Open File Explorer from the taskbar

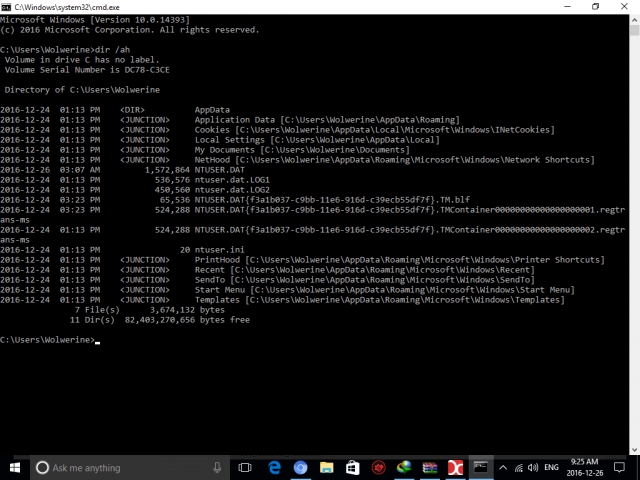[326, 467]
